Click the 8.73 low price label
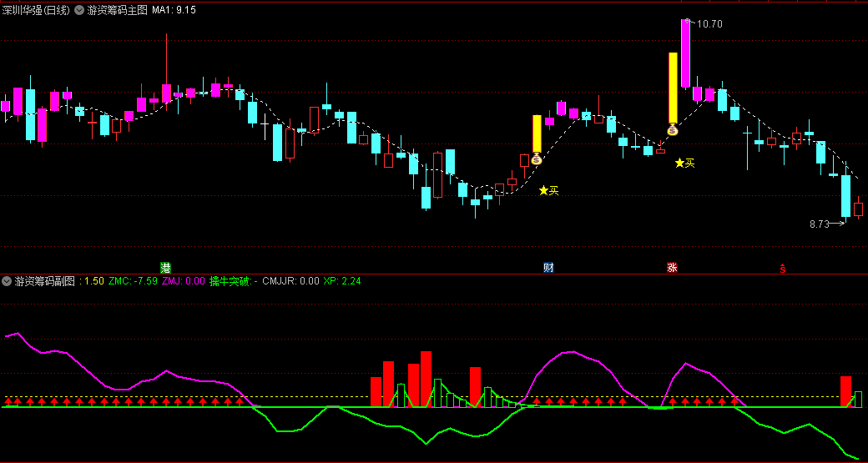Screen dimensions: 868x463 click(820, 224)
